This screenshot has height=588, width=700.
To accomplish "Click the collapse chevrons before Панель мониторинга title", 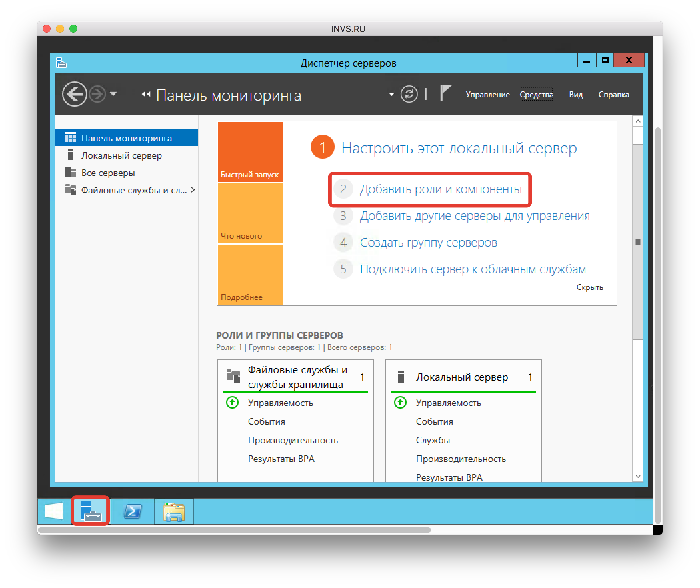I will pos(146,94).
